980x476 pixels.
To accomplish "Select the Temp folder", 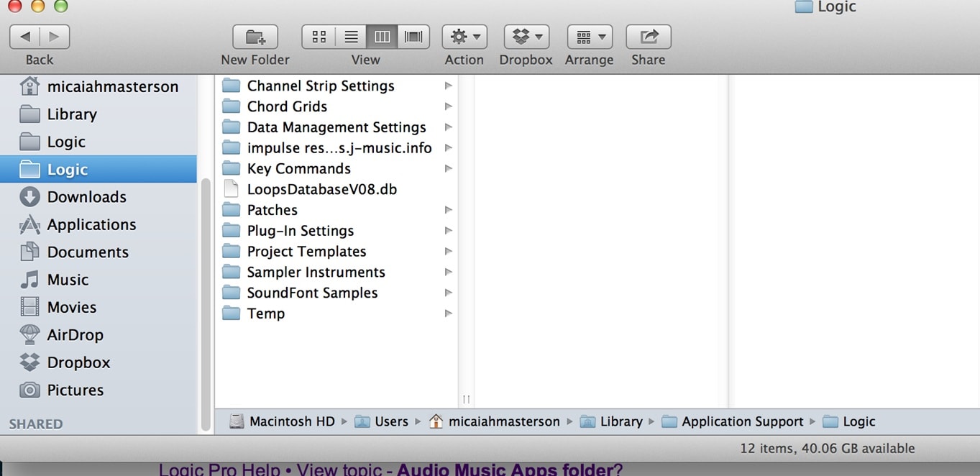I will (x=336, y=313).
